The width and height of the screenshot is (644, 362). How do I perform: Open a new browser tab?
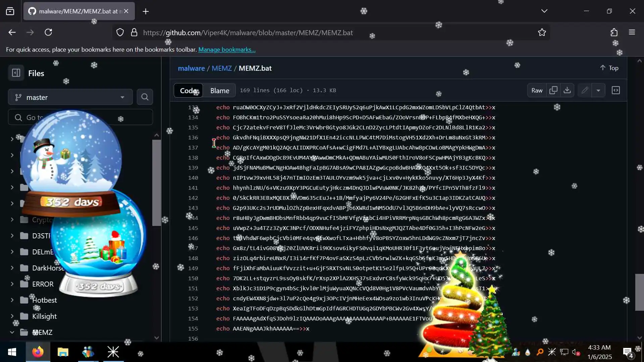pyautogui.click(x=146, y=11)
